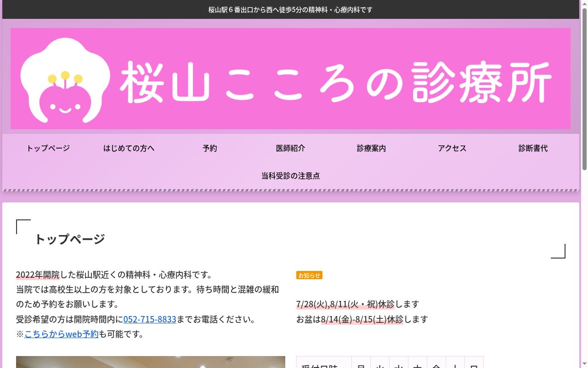Go to the 予約 menu item

(210, 148)
